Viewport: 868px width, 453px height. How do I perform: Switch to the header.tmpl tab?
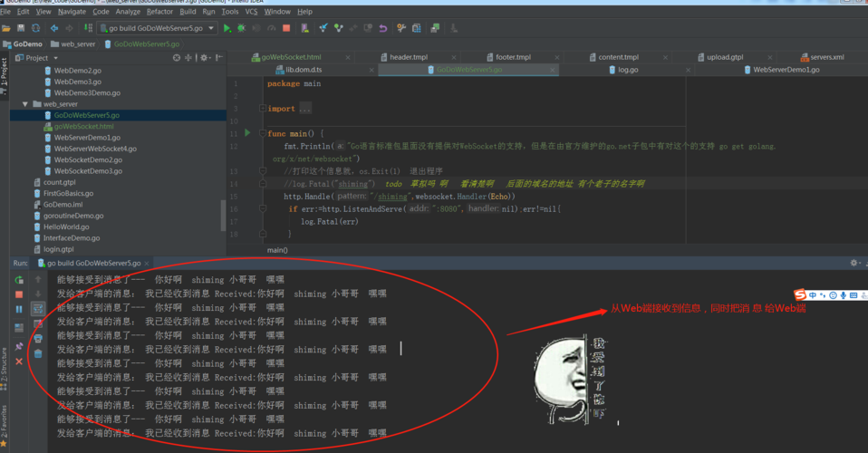point(409,57)
